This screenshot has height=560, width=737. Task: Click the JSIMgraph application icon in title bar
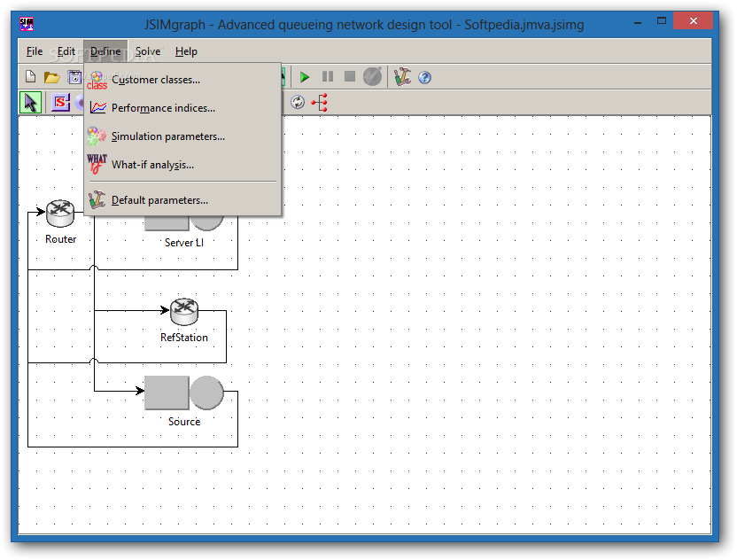tap(27, 24)
